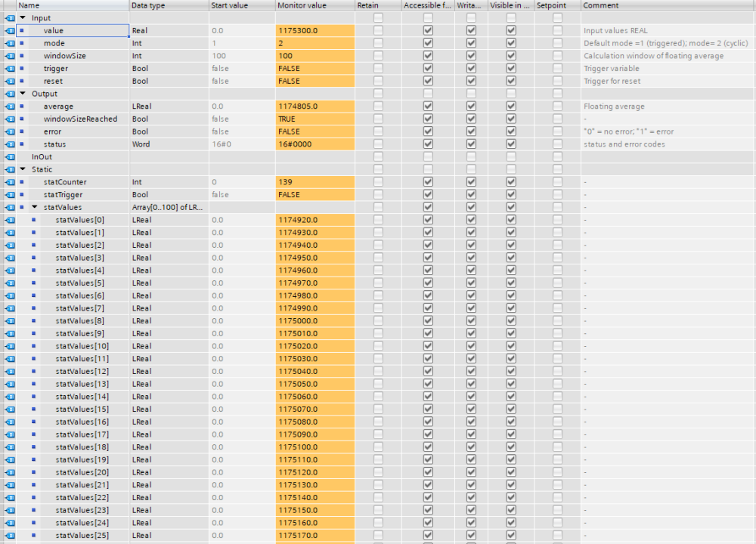Click monitor value 16#0000 of status
The width and height of the screenshot is (756, 544).
pyautogui.click(x=315, y=144)
